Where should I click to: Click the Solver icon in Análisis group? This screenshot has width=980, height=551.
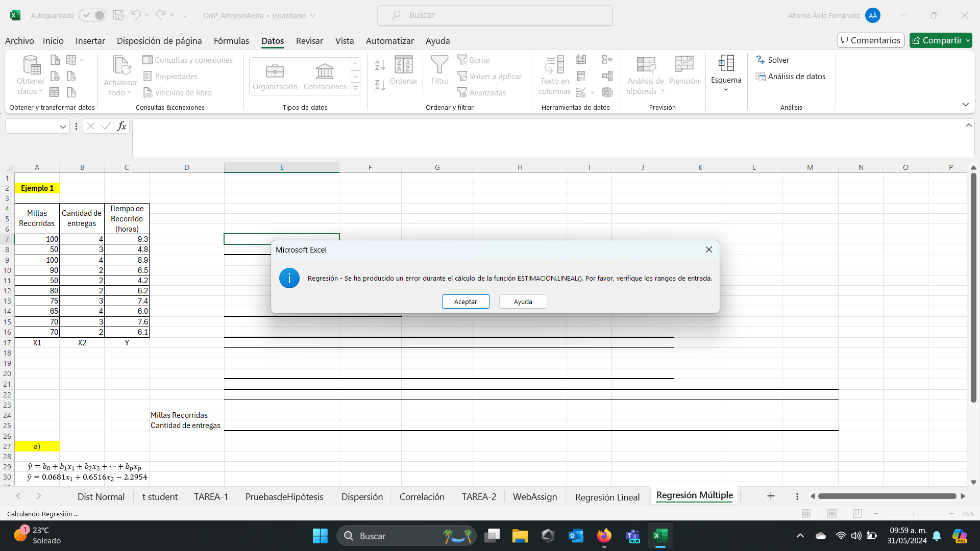click(x=761, y=60)
